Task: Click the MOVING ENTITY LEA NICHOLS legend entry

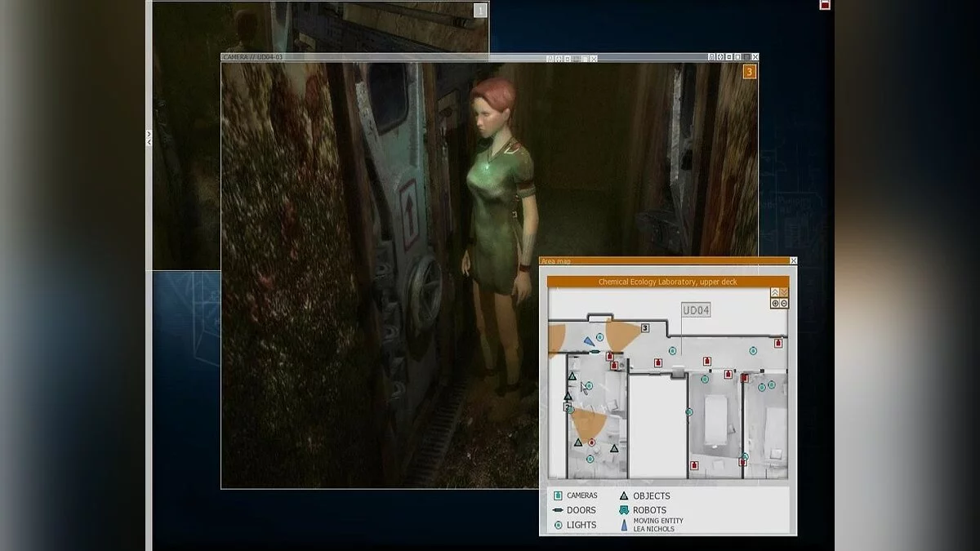Action: coord(651,525)
